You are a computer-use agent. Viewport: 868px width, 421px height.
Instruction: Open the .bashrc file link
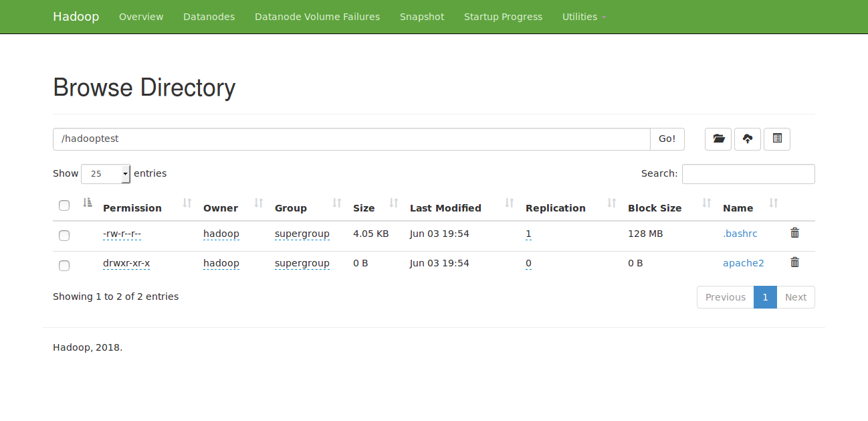tap(740, 234)
